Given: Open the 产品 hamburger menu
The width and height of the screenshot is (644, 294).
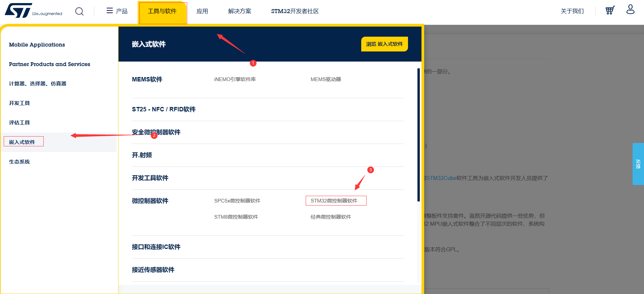Looking at the screenshot, I should point(117,11).
